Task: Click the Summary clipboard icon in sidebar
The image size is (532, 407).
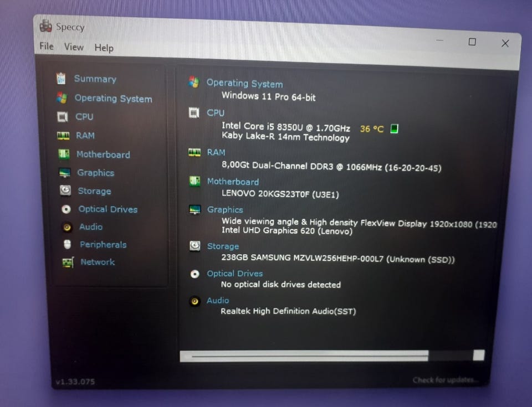Action: [61, 78]
